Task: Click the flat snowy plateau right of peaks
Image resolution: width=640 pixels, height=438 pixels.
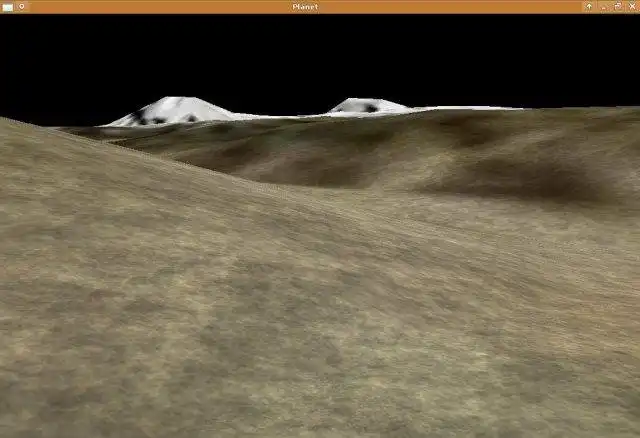Action: [x=469, y=108]
